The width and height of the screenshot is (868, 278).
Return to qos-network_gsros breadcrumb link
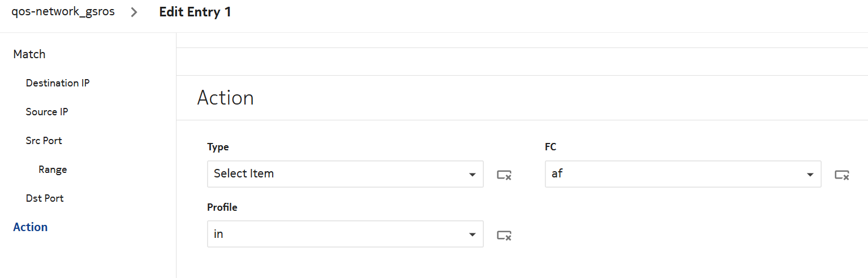[63, 12]
